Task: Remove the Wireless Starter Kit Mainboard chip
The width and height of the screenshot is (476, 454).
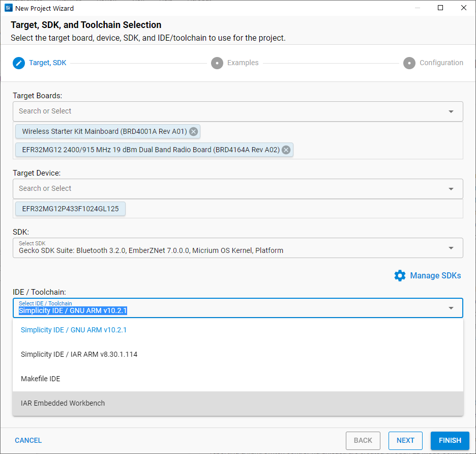Action: tap(193, 131)
